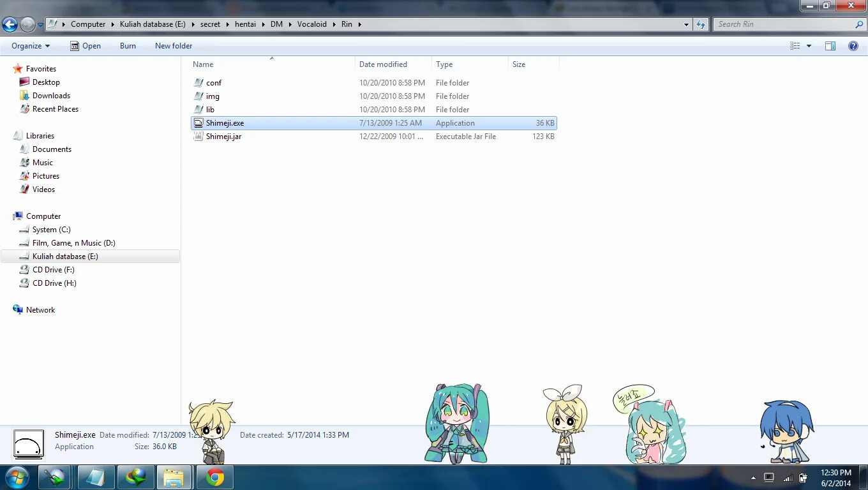Open Google Chrome from the taskbar
868x490 pixels.
click(214, 477)
